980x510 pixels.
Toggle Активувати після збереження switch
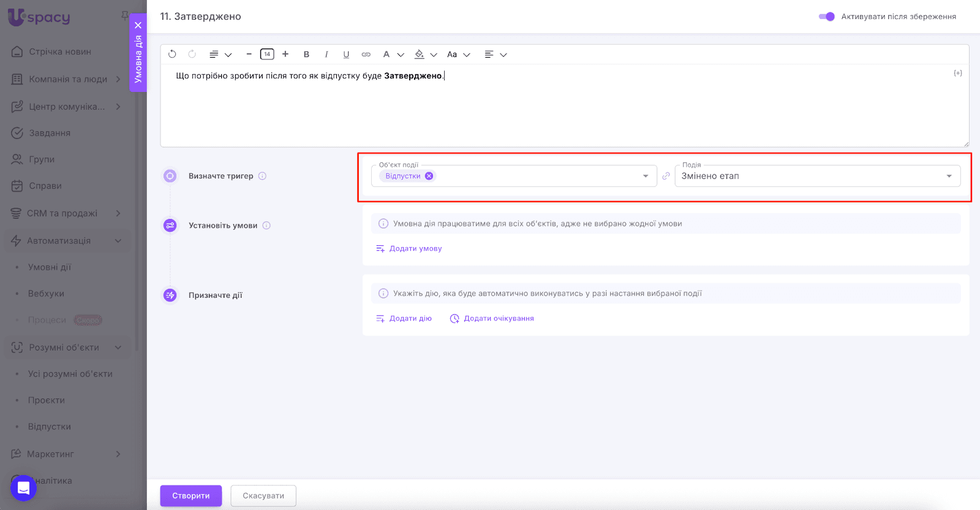point(826,17)
